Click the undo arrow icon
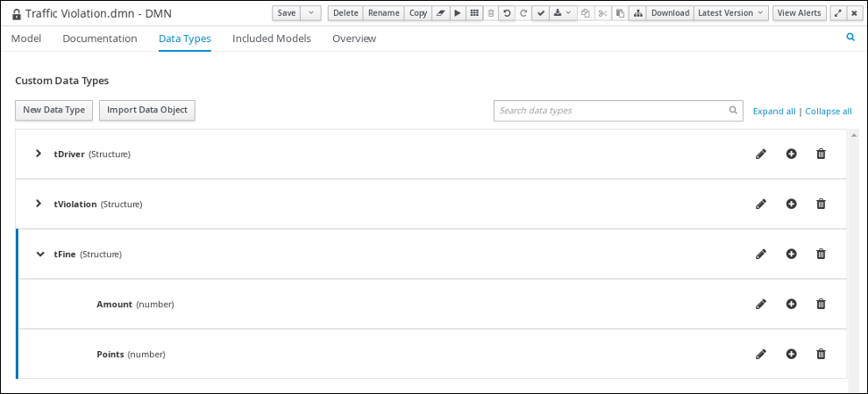This screenshot has width=868, height=394. (x=507, y=13)
